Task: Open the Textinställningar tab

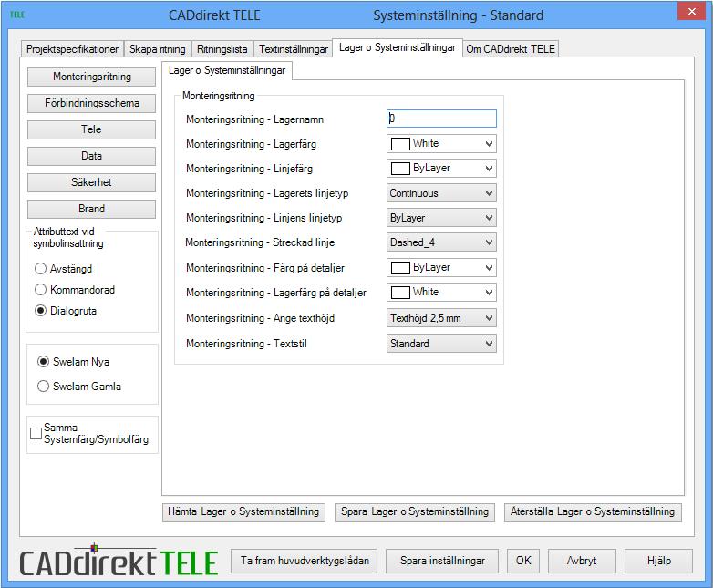Action: pyautogui.click(x=294, y=49)
